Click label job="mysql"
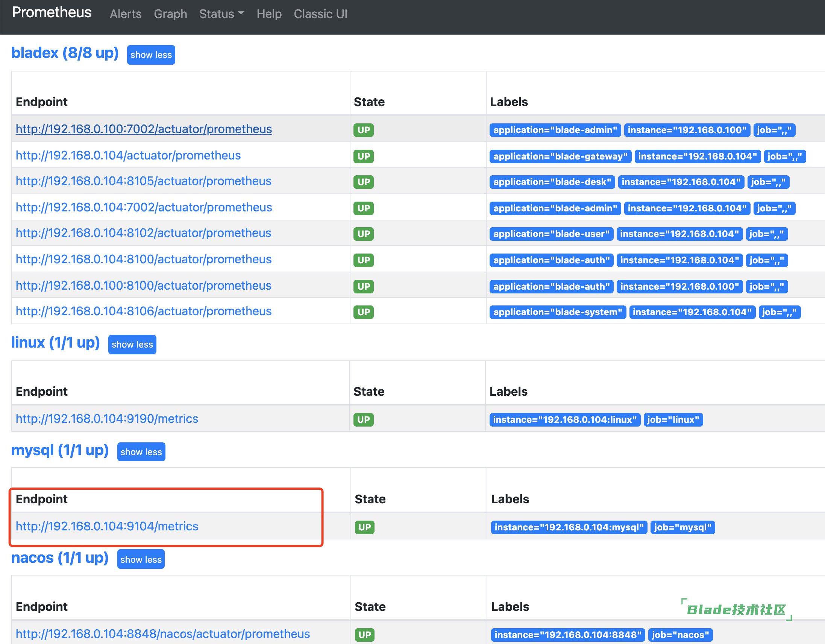 pos(682,527)
